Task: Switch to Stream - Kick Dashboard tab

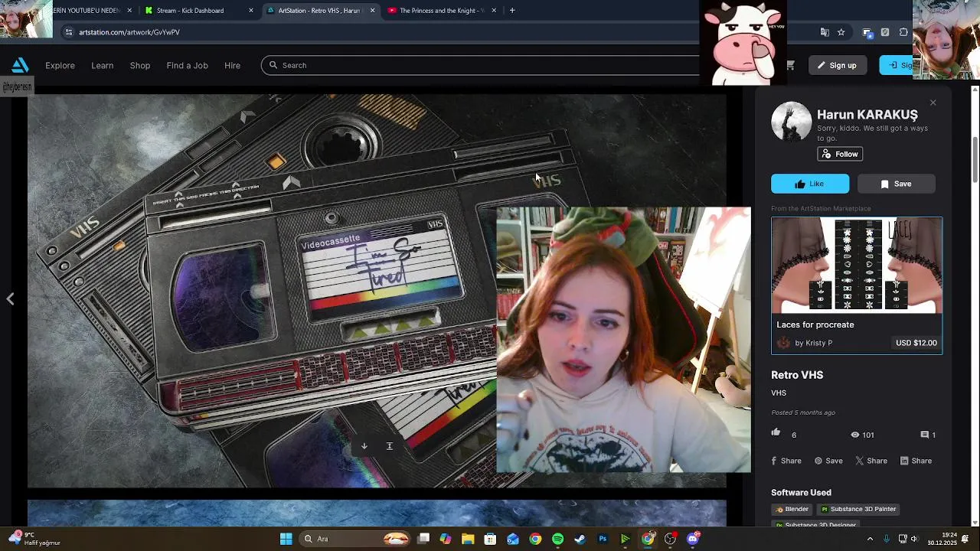Action: pos(190,11)
